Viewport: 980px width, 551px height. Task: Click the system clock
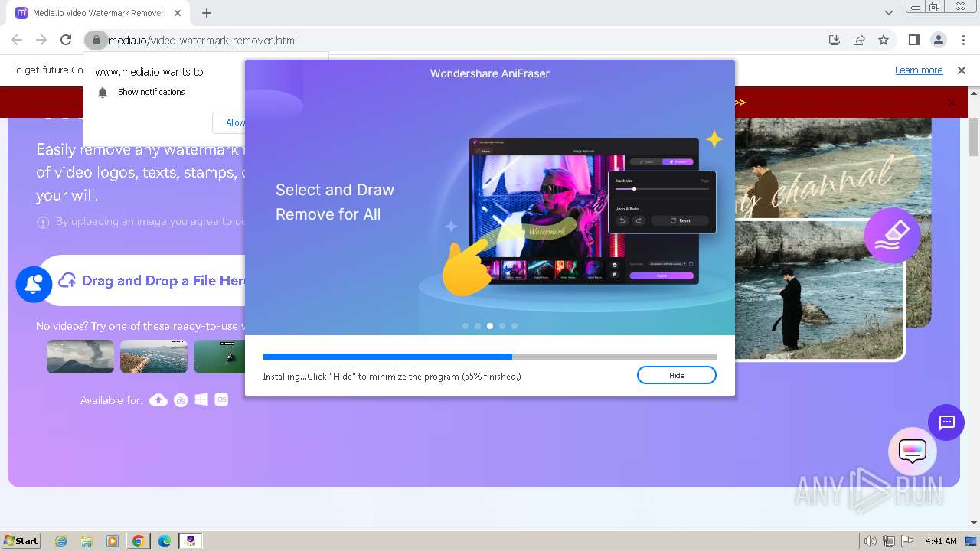tap(941, 541)
